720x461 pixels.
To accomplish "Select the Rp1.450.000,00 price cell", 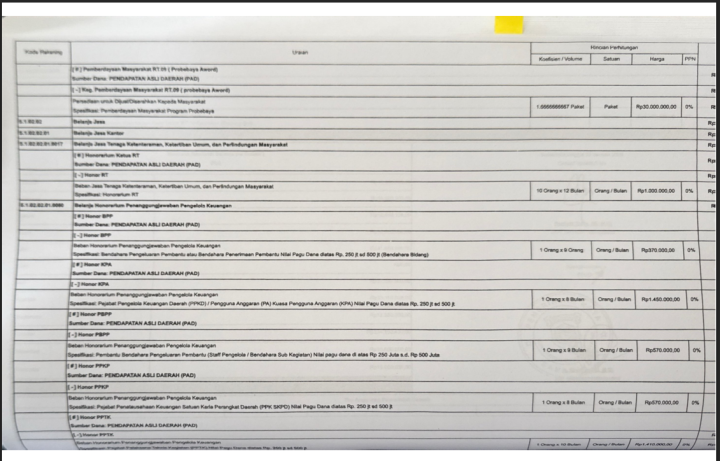I will [x=659, y=298].
